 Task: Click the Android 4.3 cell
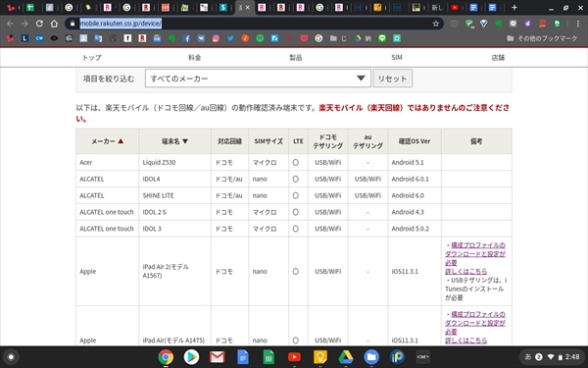[x=415, y=212]
